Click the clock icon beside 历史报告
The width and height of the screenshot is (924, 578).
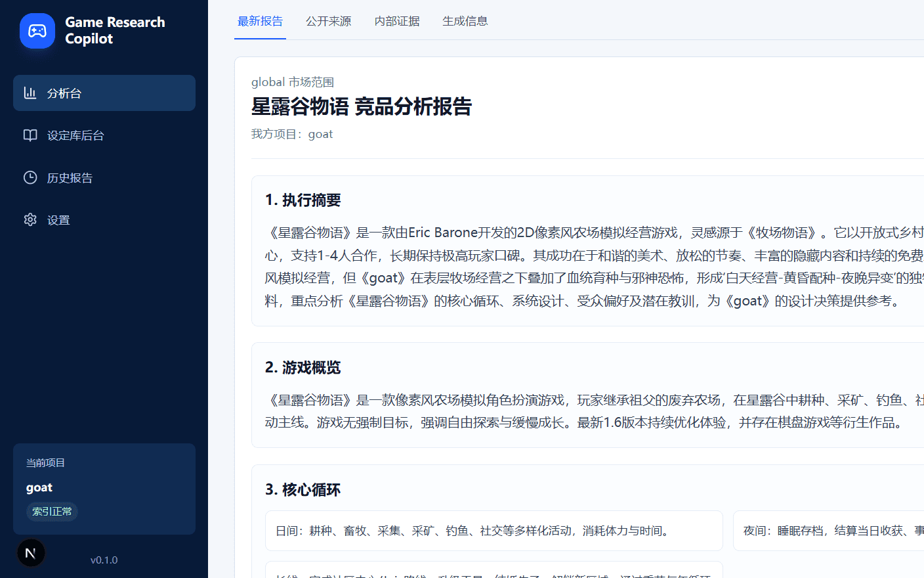click(30, 177)
